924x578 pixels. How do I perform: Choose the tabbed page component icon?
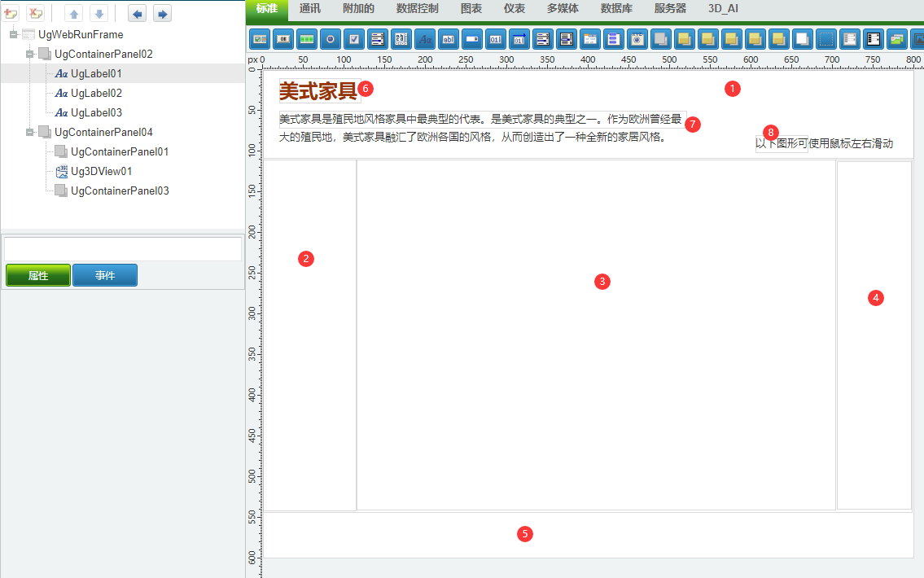590,39
